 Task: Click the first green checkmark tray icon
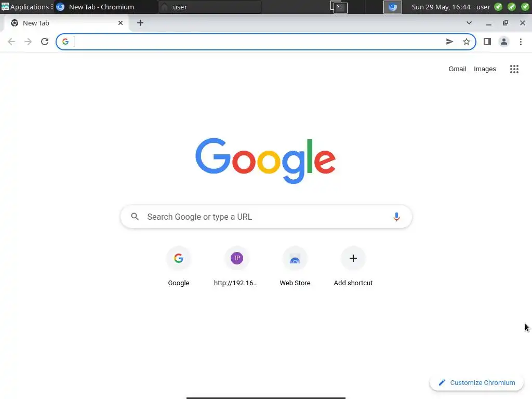[498, 7]
